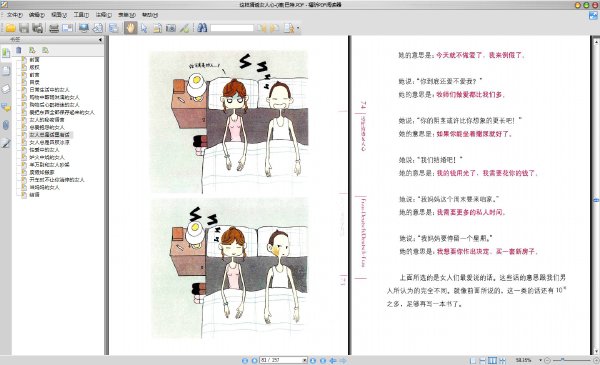Click the line 她说:"我们结婚吧!"
Viewport: 600px width, 365px height.
point(431,160)
